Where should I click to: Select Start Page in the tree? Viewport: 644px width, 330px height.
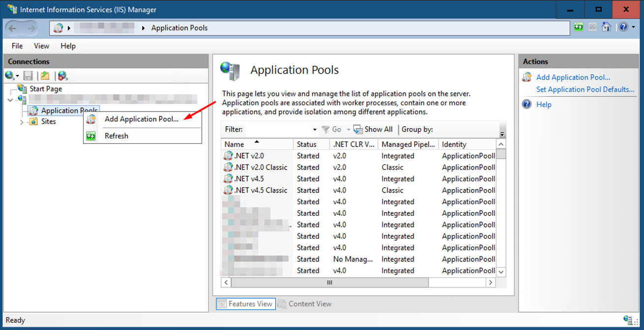click(x=46, y=89)
